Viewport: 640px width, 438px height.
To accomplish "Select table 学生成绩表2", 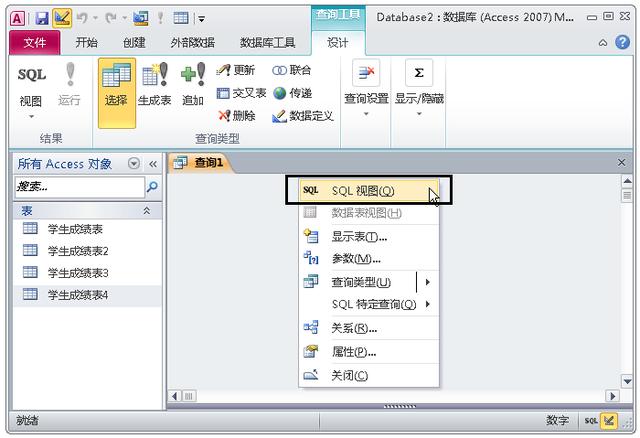I will point(88,250).
